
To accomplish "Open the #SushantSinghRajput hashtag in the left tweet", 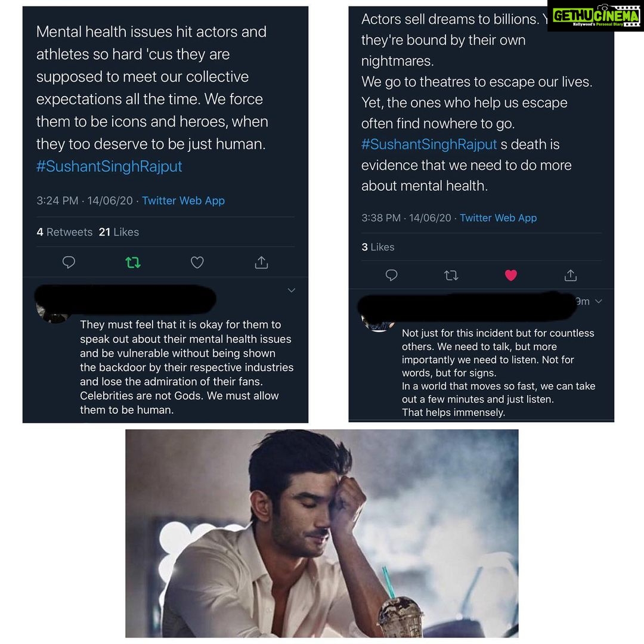I will point(109,166).
